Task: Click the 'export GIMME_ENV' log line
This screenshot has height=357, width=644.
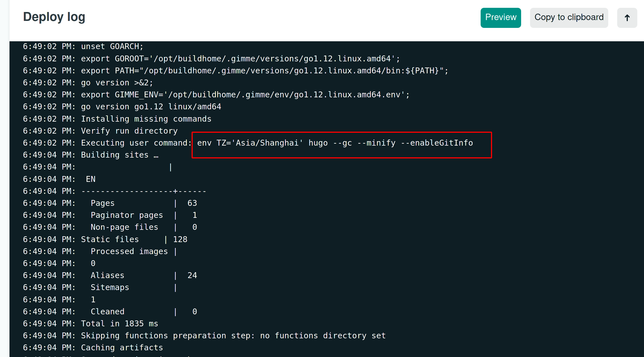Action: click(216, 95)
